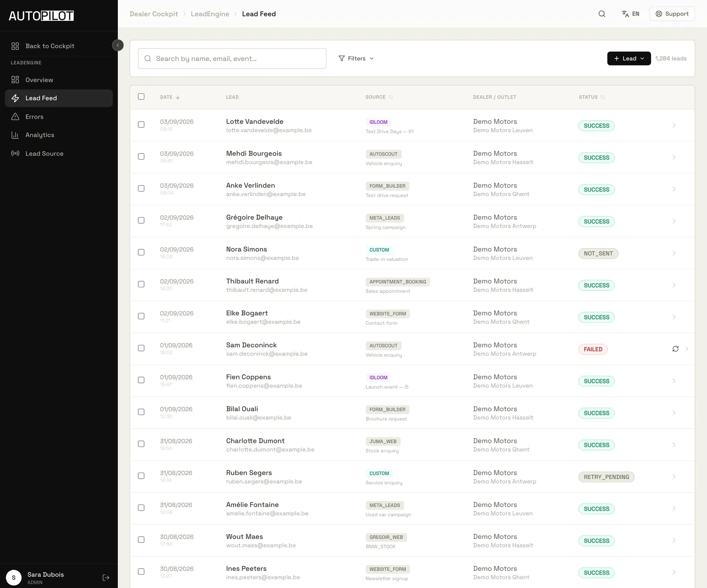This screenshot has height=588, width=707.
Task: Click the Errors warning triangle icon
Action: point(15,117)
